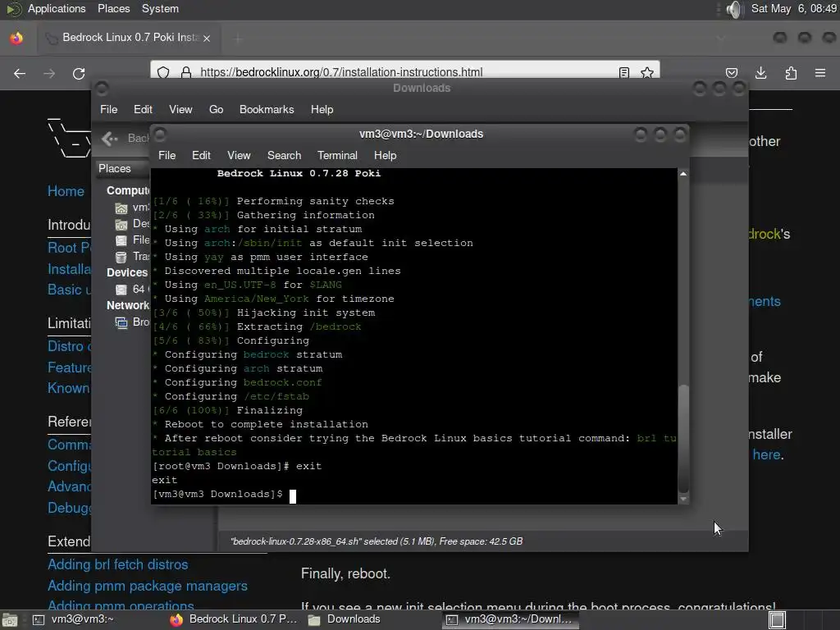Open File menu in terminal window
The image size is (840, 630).
point(167,155)
